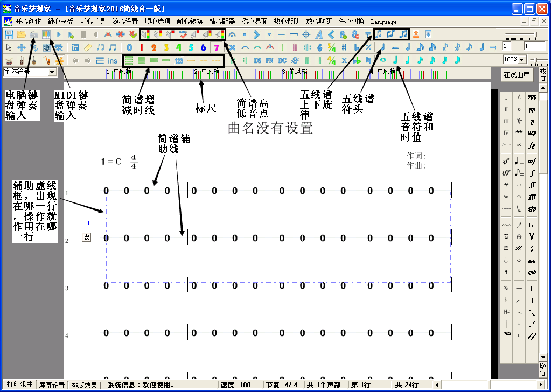Insert red numbered note 1
Screen dimensions: 551x392
(x=142, y=47)
